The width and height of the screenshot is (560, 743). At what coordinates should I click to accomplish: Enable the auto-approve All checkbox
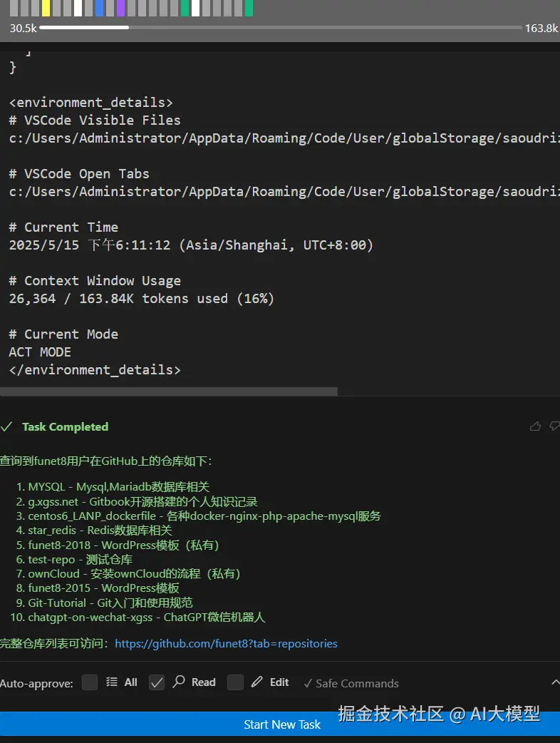[x=90, y=682]
